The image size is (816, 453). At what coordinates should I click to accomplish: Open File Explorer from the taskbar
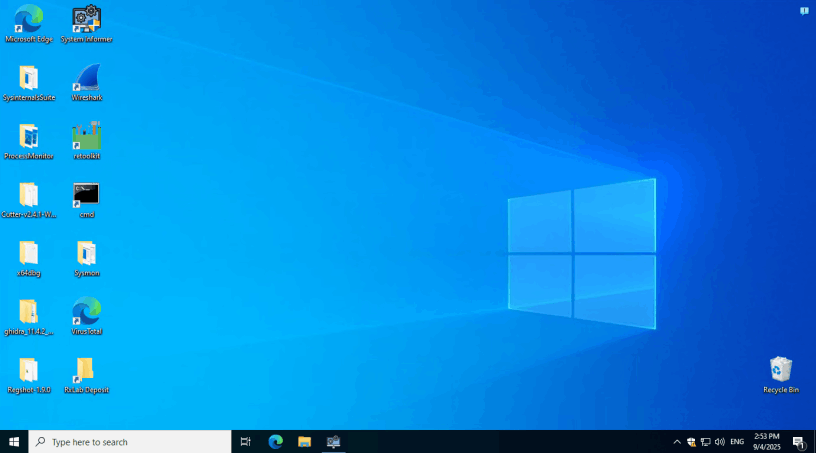click(304, 442)
